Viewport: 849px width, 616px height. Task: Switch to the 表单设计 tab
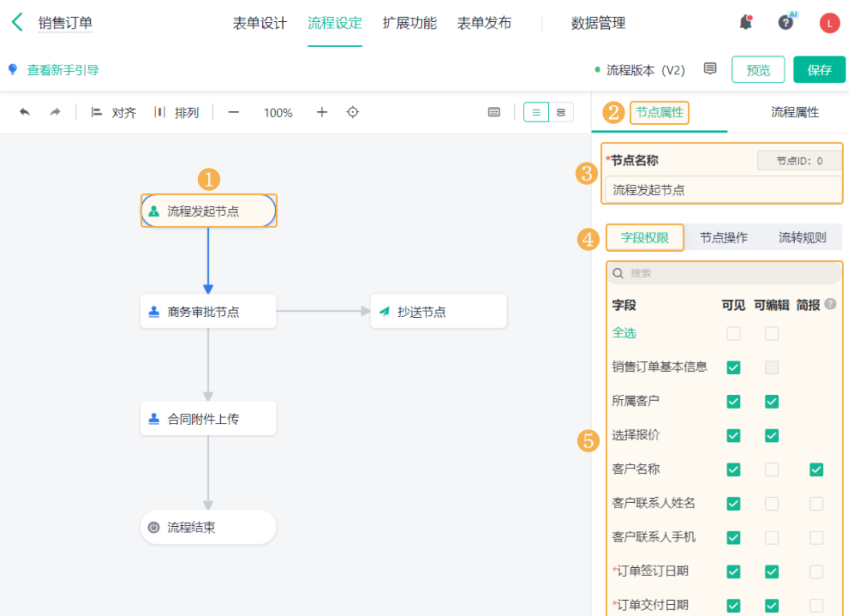pos(260,23)
